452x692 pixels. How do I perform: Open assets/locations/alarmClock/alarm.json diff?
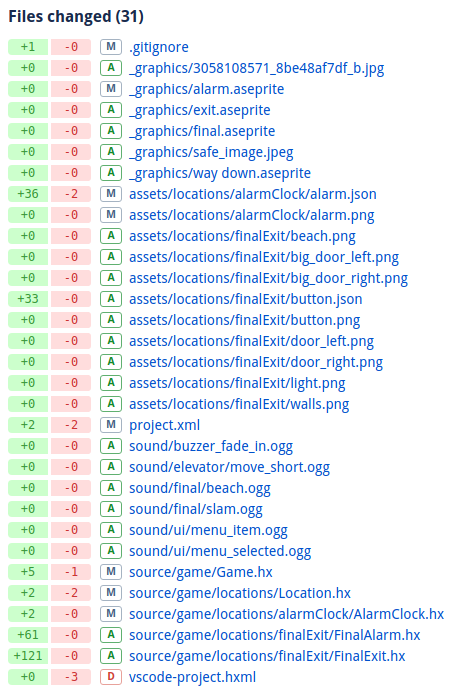pos(253,194)
